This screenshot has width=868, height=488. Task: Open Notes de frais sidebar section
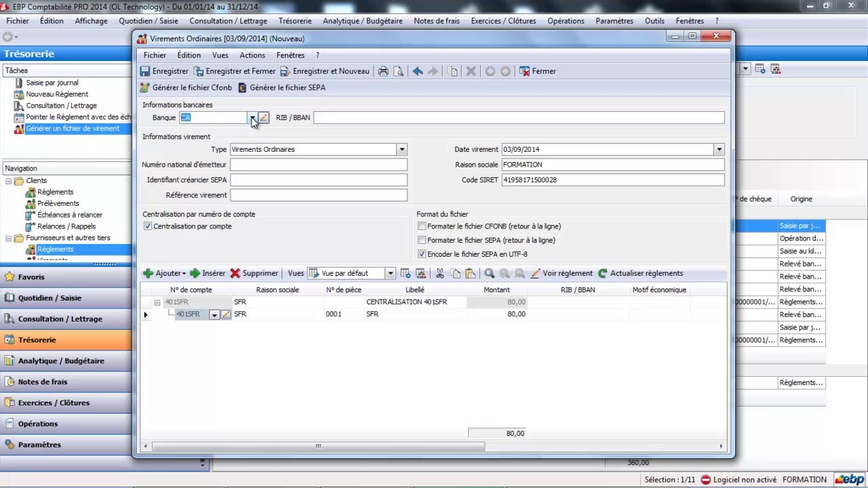pos(66,382)
